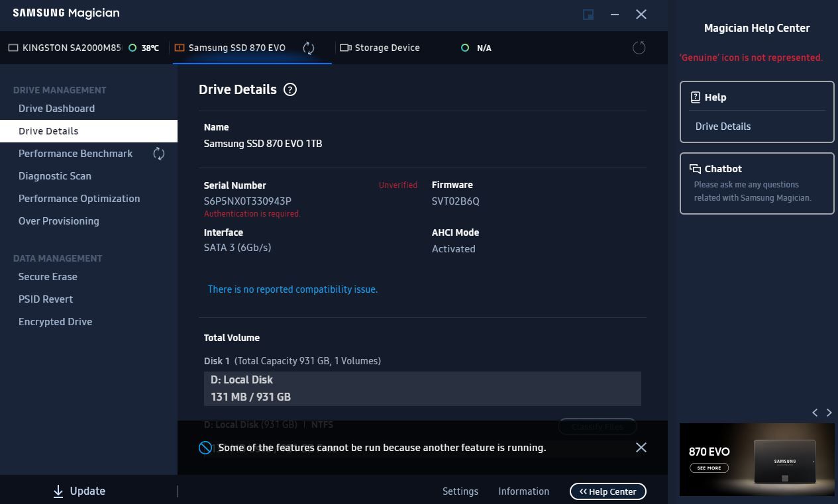Click the AHCI Mode Activated value

click(454, 249)
